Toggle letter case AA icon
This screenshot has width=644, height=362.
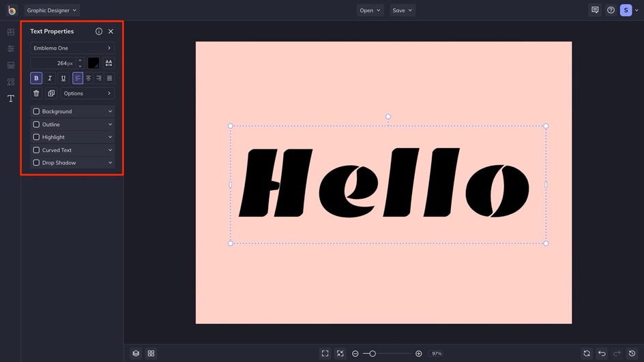[x=108, y=63]
